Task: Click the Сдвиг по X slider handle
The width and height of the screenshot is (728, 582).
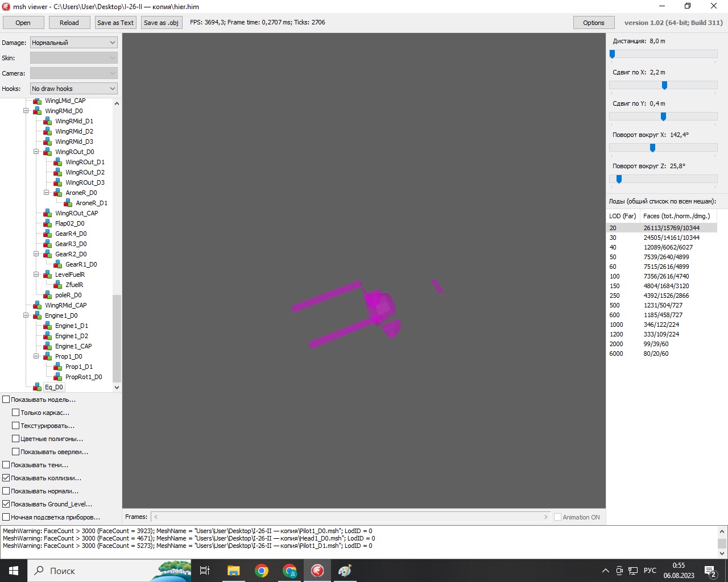Action: click(x=664, y=85)
